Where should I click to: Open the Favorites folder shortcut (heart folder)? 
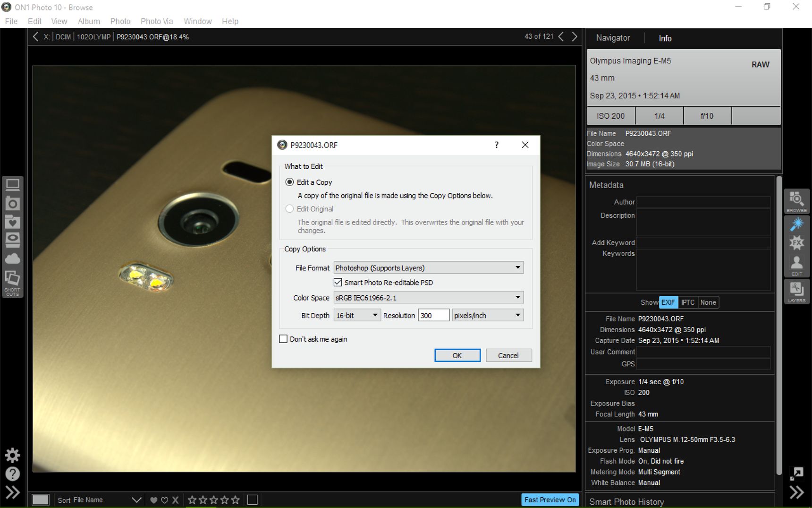[x=12, y=222]
